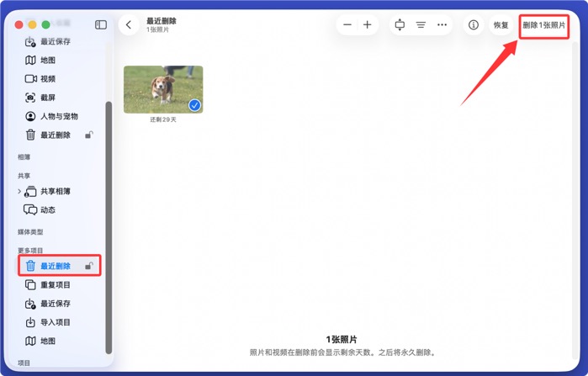Click the 相簿 section header

coord(24,157)
